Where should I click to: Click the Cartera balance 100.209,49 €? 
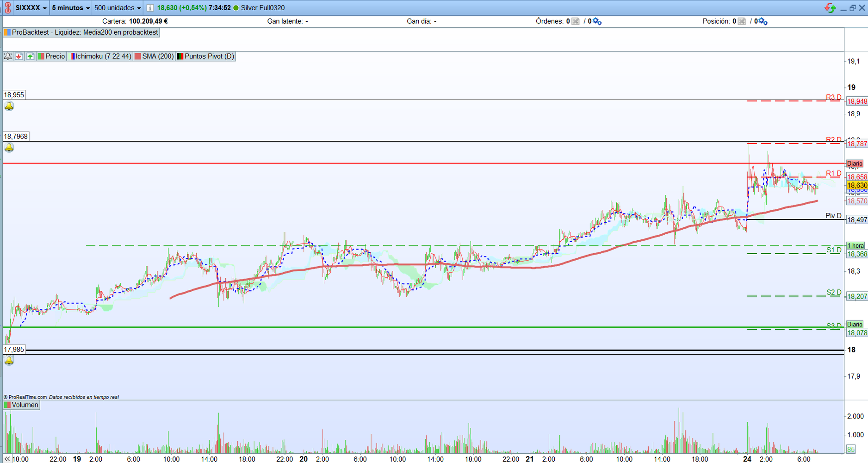148,21
